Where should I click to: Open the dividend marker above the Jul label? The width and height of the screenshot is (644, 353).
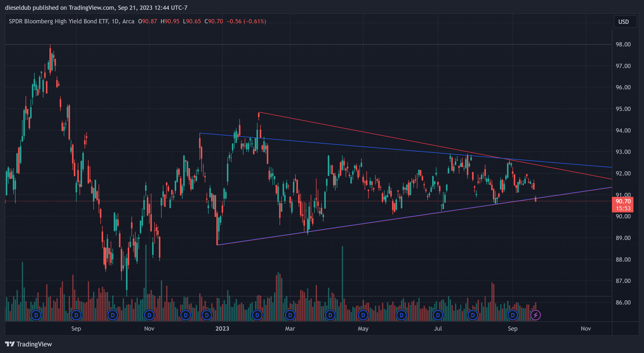point(438,315)
